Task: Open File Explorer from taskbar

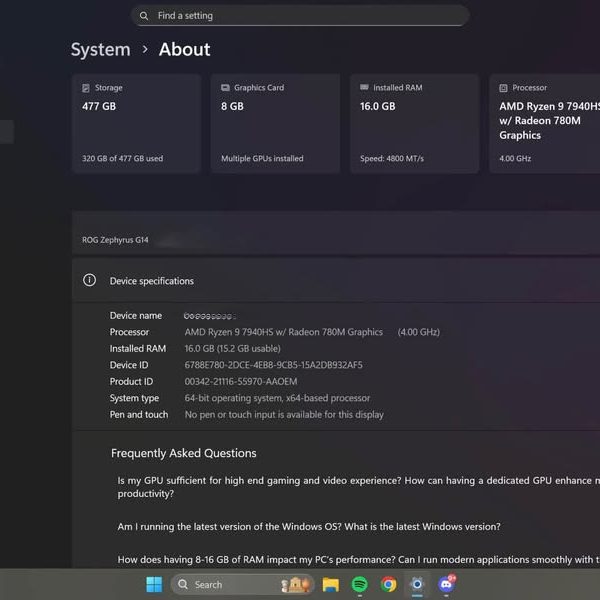Action: click(x=331, y=584)
